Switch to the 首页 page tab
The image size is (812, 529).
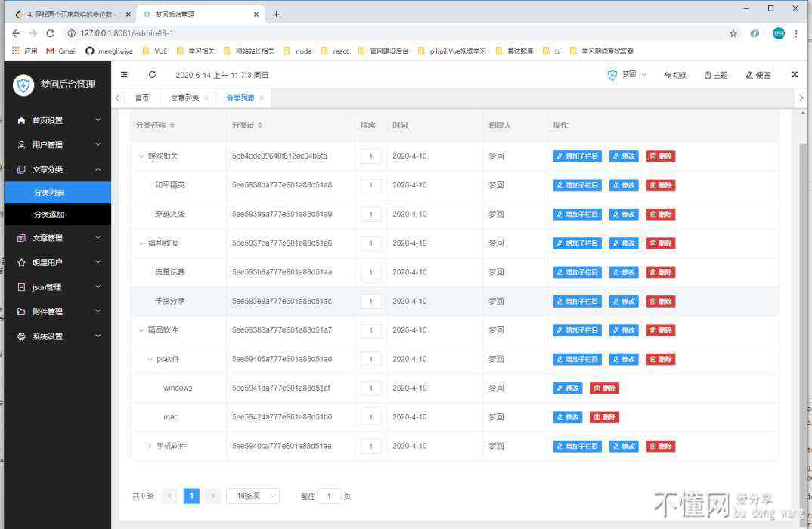[142, 97]
